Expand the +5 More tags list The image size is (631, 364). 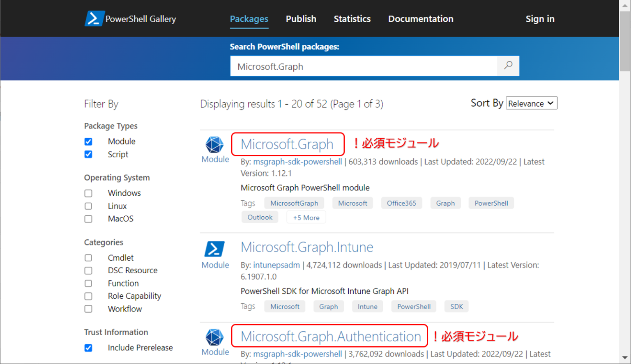306,217
